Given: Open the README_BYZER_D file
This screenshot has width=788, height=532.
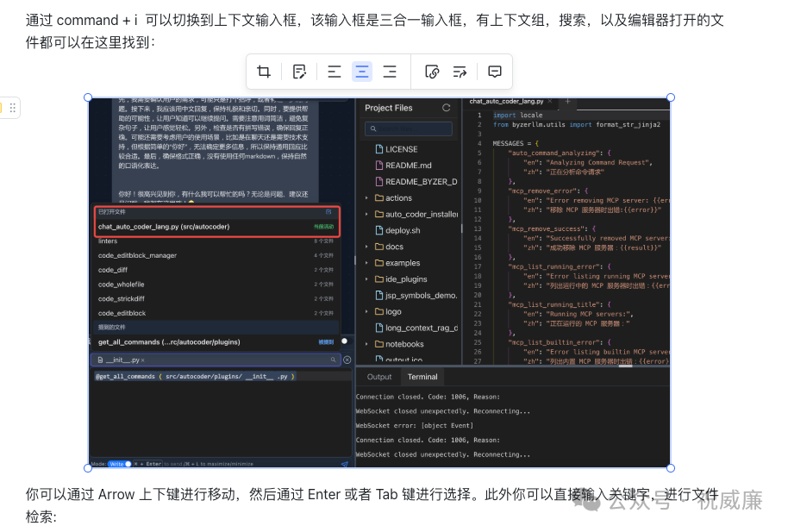Looking at the screenshot, I should [x=416, y=182].
